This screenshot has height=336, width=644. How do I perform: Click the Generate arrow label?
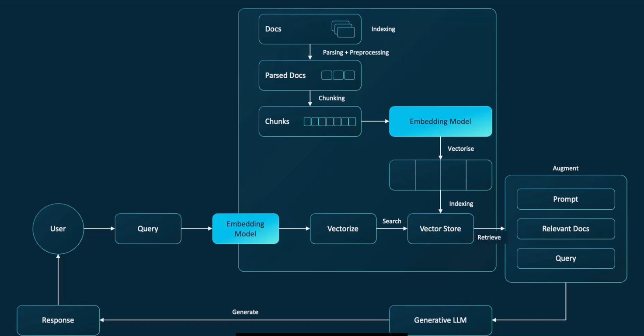(x=245, y=312)
